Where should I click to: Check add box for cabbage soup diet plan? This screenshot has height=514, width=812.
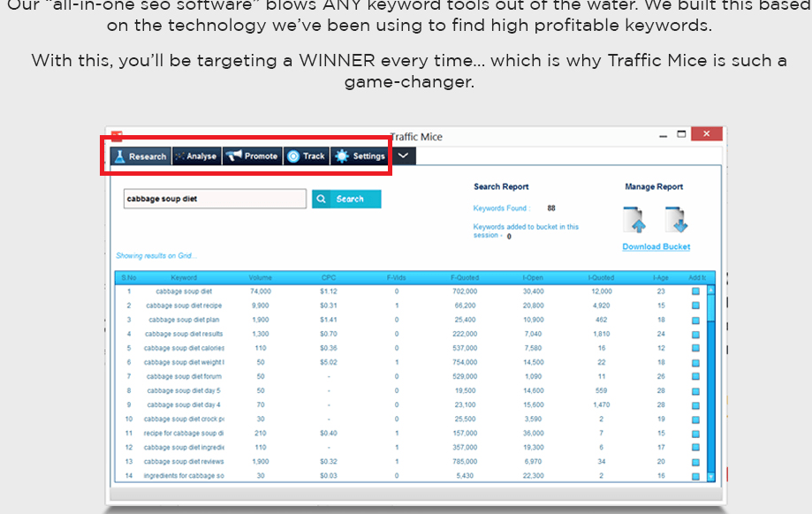coord(695,320)
